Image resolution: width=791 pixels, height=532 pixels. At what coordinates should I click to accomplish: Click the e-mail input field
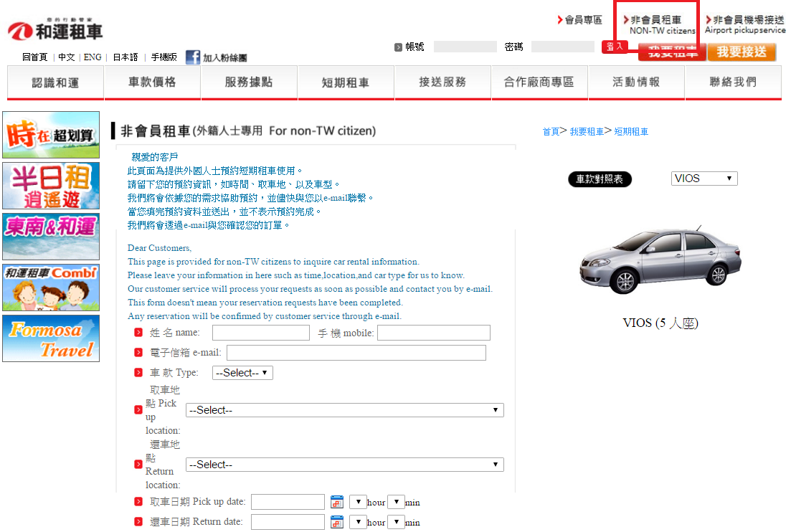[x=356, y=353]
